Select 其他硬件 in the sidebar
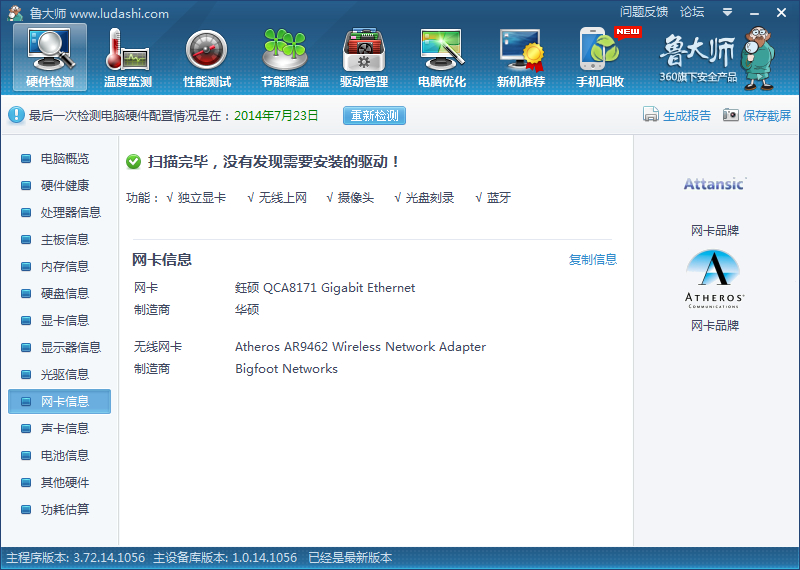 click(x=59, y=483)
